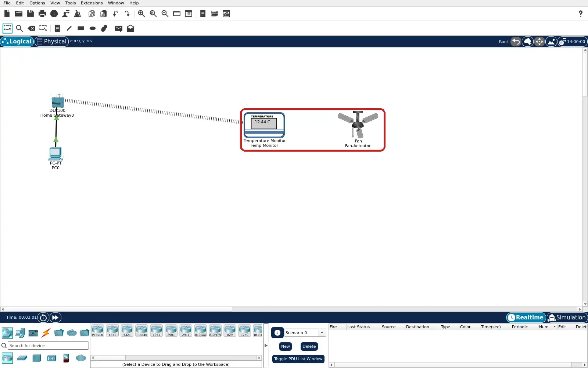Open the Tools menu
The width and height of the screenshot is (588, 368).
(x=71, y=3)
